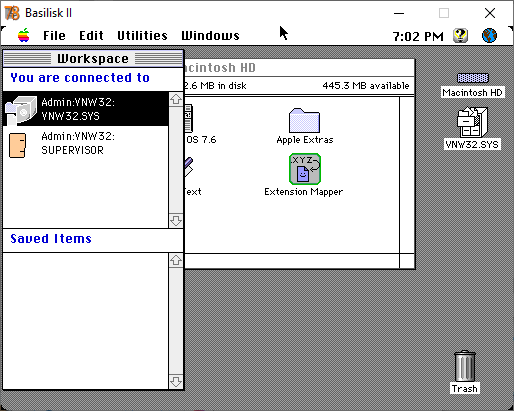Select the Macintosh HD desktop drive icon

[473, 78]
